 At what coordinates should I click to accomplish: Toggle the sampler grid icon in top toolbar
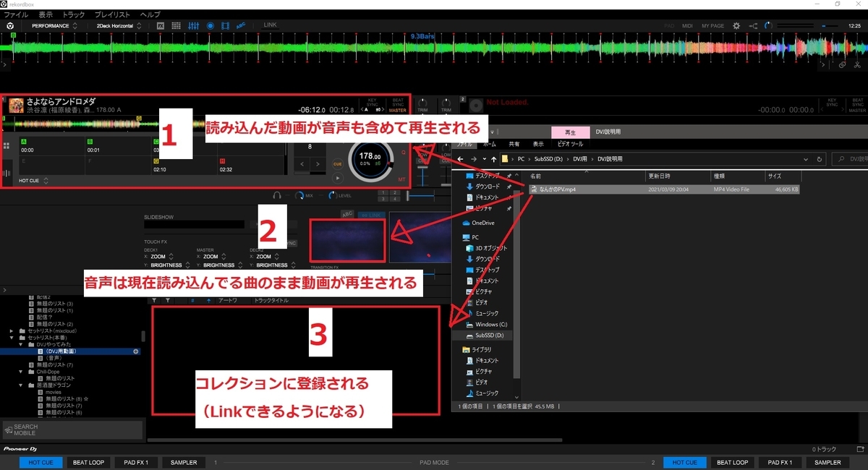[177, 25]
